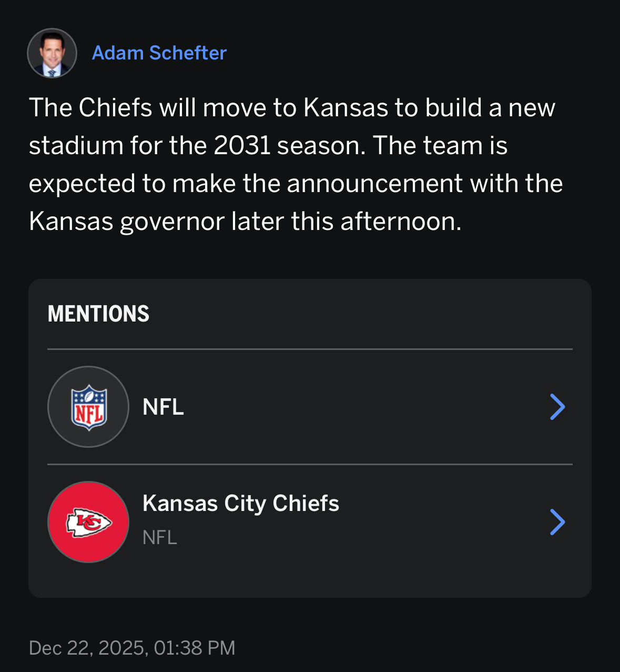Click empty space right of the MENTIONS heading
The height and width of the screenshot is (672, 620).
point(368,314)
